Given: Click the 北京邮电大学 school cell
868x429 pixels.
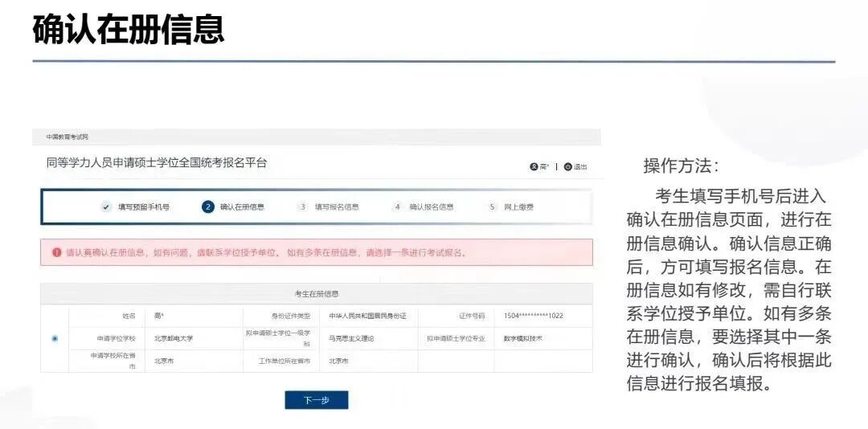Looking at the screenshot, I should coord(174,338).
